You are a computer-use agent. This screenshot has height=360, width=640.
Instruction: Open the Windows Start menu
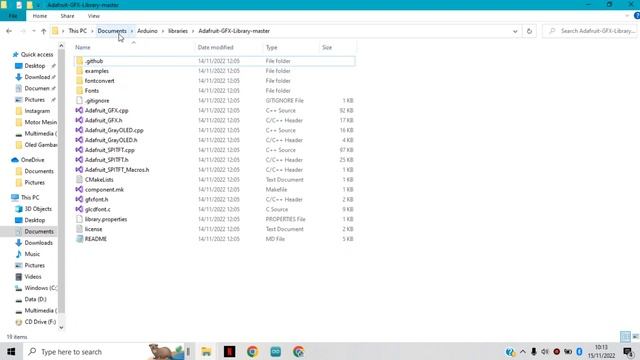(x=11, y=351)
